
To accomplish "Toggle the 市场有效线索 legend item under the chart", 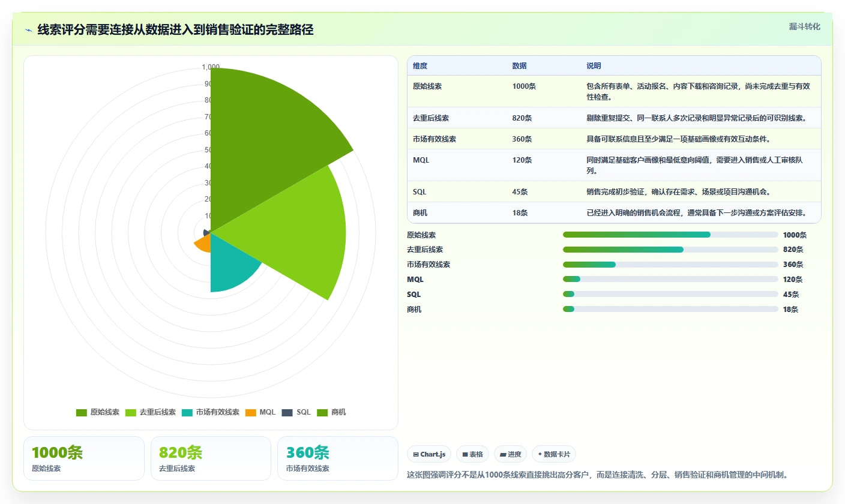I will [x=211, y=412].
